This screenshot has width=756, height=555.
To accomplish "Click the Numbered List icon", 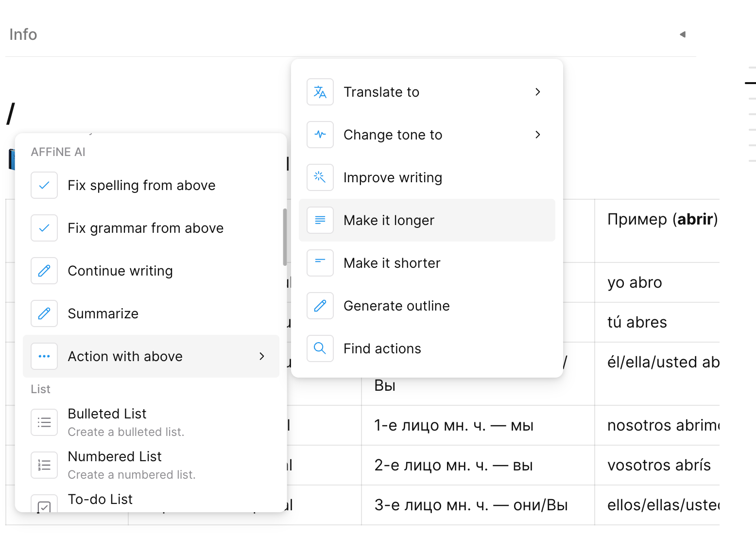I will click(x=44, y=465).
